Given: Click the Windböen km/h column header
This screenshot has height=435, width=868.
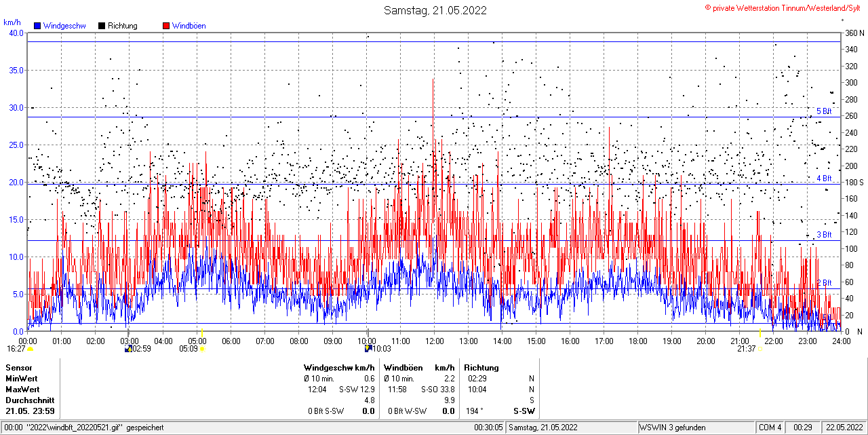Looking at the screenshot, I should [419, 368].
